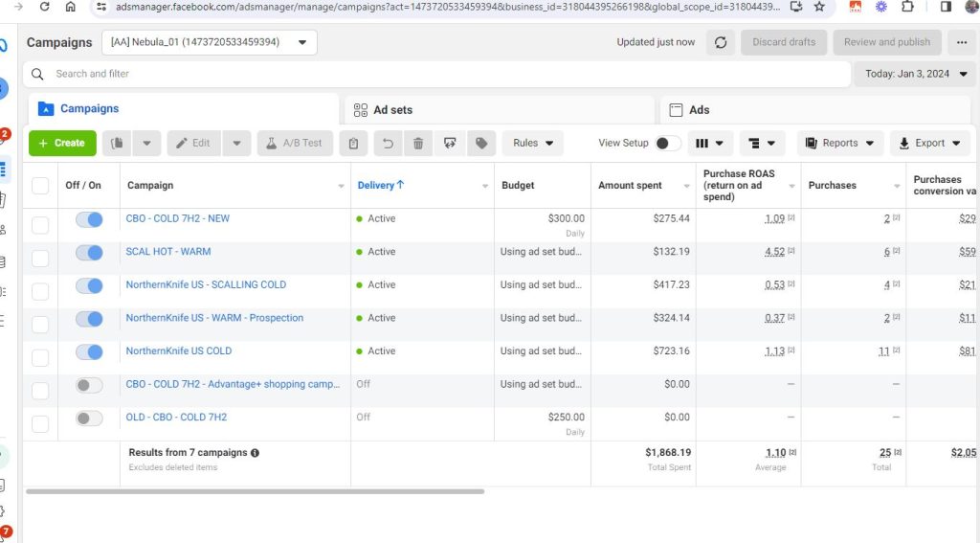The width and height of the screenshot is (980, 543).
Task: Check the box for NorthernKnife US COLD row
Action: (40, 357)
